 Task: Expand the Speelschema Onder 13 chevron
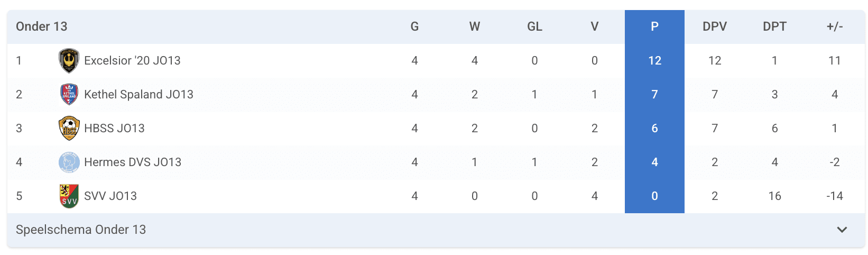coord(842,230)
